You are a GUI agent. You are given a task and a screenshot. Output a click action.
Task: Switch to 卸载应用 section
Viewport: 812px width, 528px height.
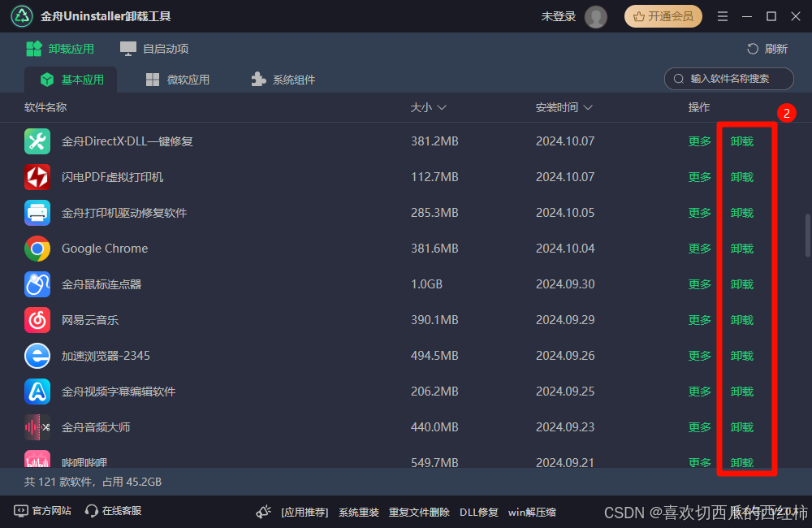60,49
